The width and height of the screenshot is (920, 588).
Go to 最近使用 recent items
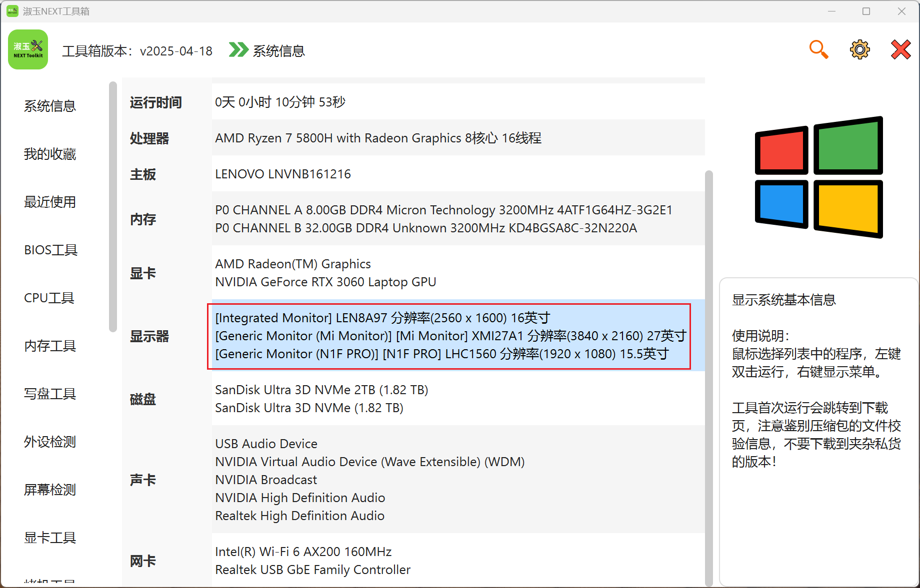50,202
